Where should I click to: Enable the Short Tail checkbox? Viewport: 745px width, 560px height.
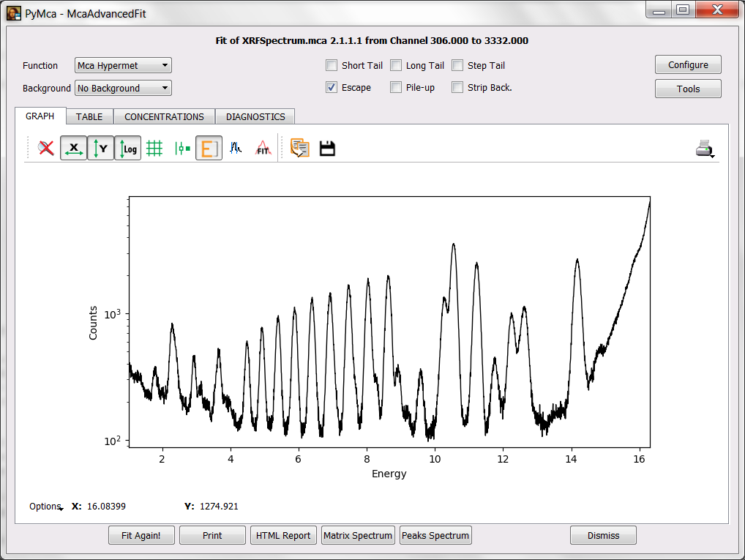point(332,66)
